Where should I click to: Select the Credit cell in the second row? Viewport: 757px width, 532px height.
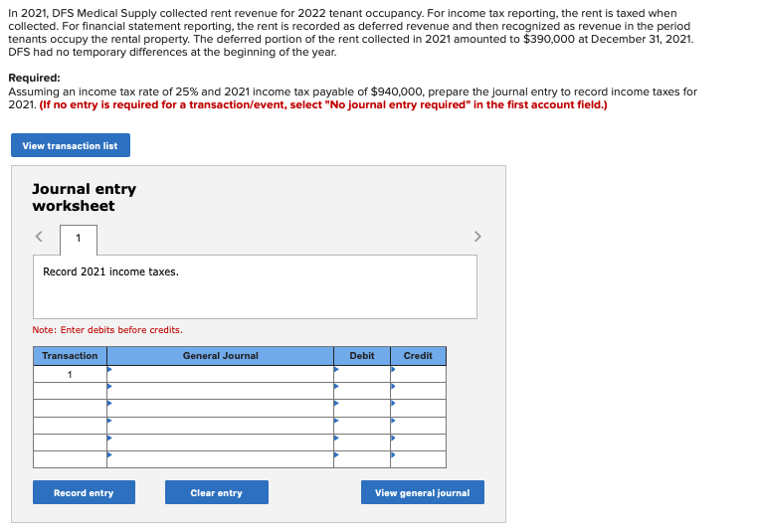[x=418, y=391]
